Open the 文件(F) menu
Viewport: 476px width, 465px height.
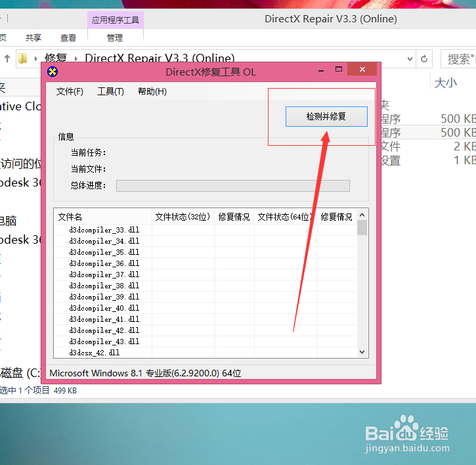pyautogui.click(x=70, y=91)
